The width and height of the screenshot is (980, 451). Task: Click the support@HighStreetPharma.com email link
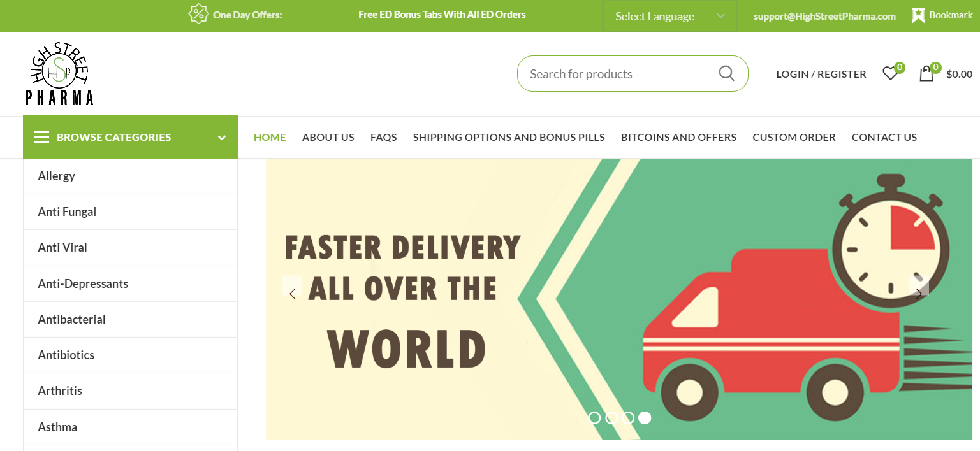tap(824, 17)
